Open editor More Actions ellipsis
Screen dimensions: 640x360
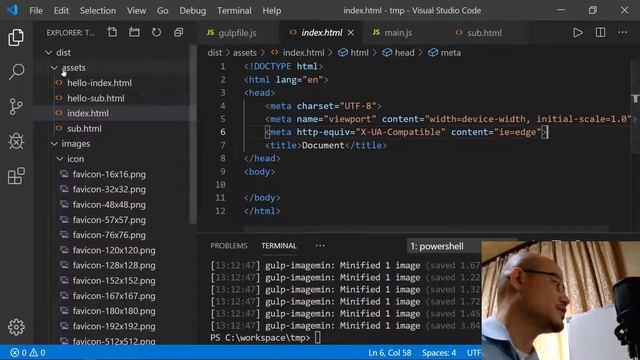point(622,33)
